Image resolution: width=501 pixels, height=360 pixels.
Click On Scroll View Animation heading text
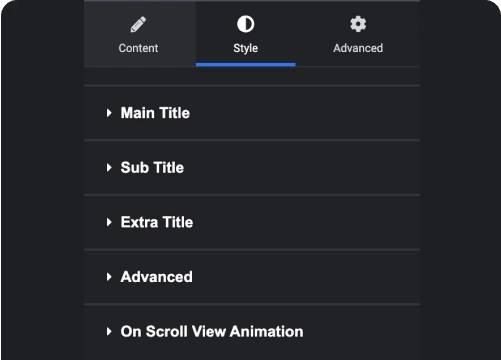tap(212, 332)
